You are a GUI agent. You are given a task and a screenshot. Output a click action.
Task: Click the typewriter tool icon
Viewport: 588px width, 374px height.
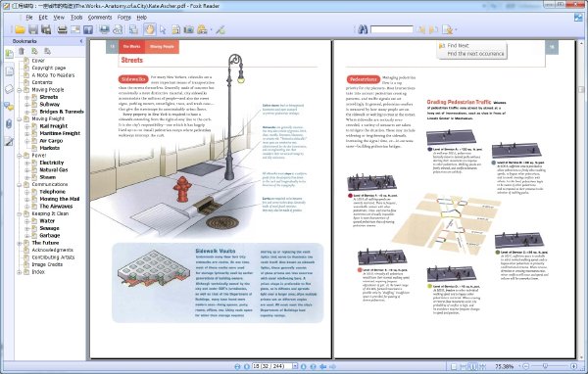[202, 29]
